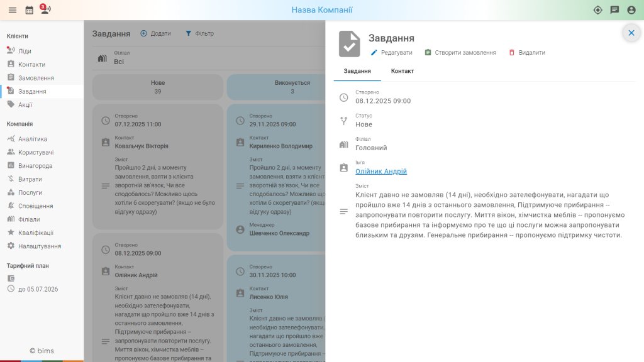This screenshot has width=644, height=362.
Task: Click Видалити to delete the task
Action: (527, 53)
